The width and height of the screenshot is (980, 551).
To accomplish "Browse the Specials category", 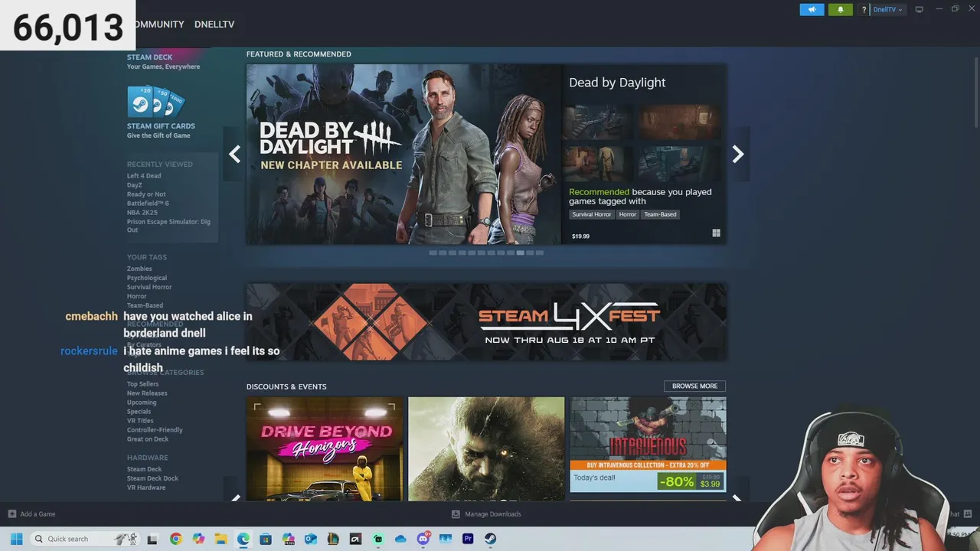I will pos(139,412).
